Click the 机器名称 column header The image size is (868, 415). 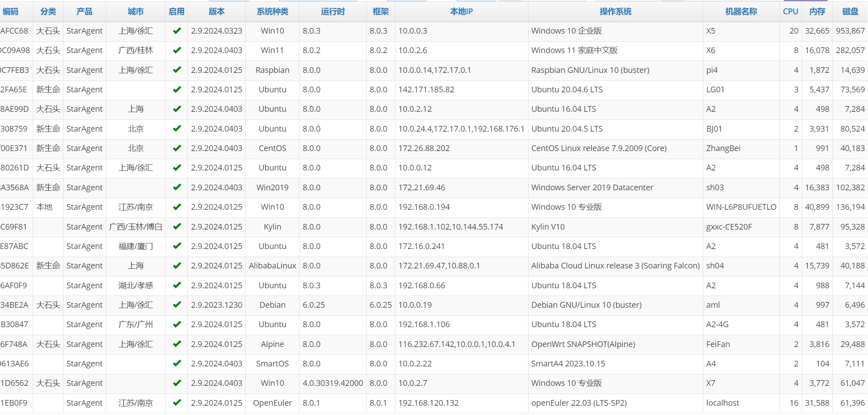pyautogui.click(x=741, y=12)
